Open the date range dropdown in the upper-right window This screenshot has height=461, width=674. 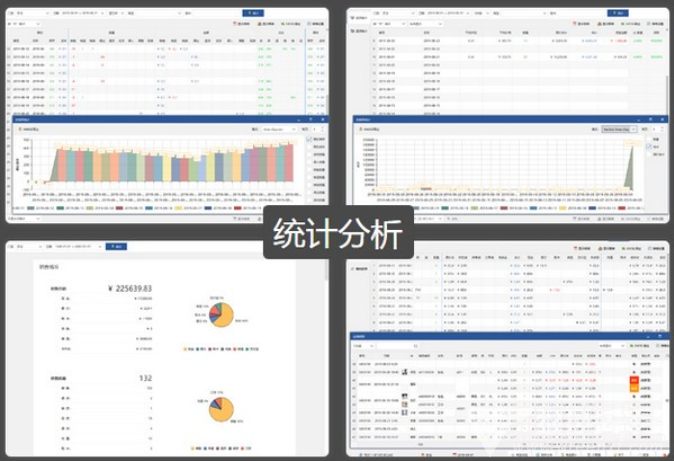[447, 13]
